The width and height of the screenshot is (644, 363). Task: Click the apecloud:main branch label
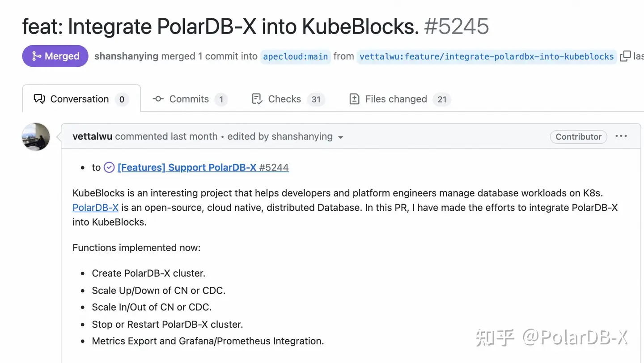295,56
